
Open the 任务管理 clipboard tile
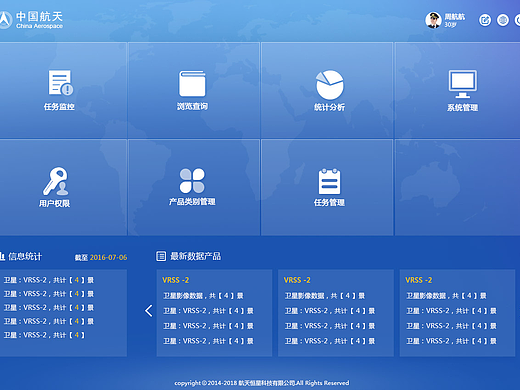(327, 187)
